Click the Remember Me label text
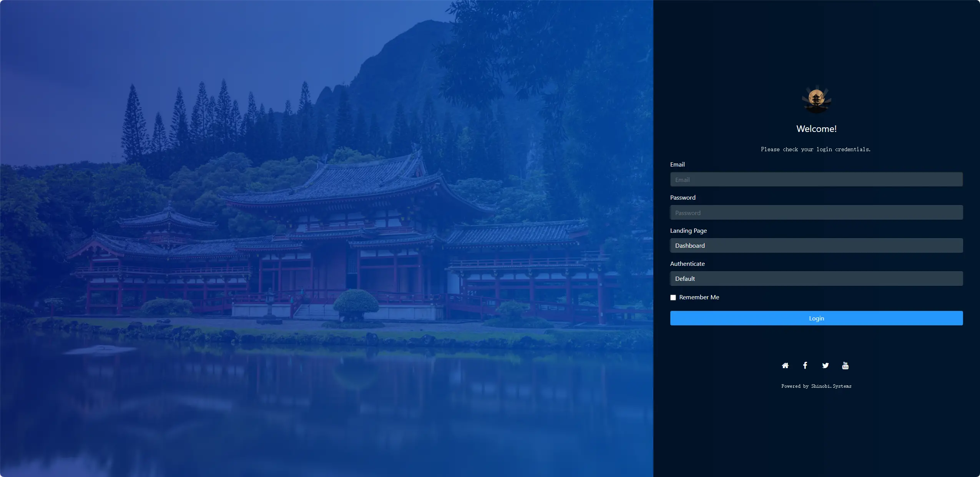Image resolution: width=980 pixels, height=477 pixels. (x=699, y=297)
